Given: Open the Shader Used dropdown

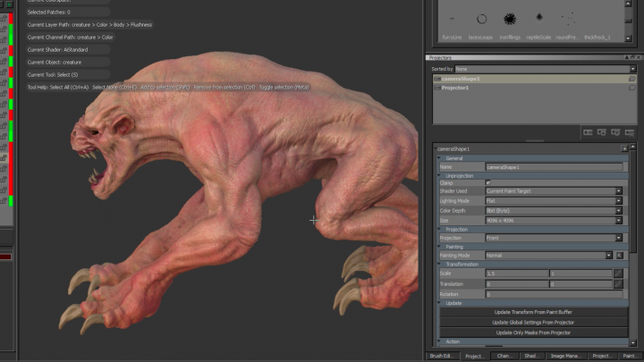Looking at the screenshot, I should 554,191.
